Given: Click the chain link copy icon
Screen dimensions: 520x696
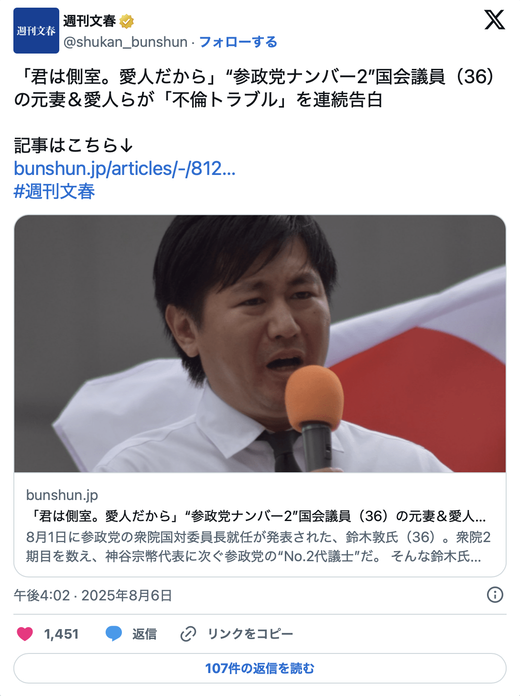Looking at the screenshot, I should [188, 633].
